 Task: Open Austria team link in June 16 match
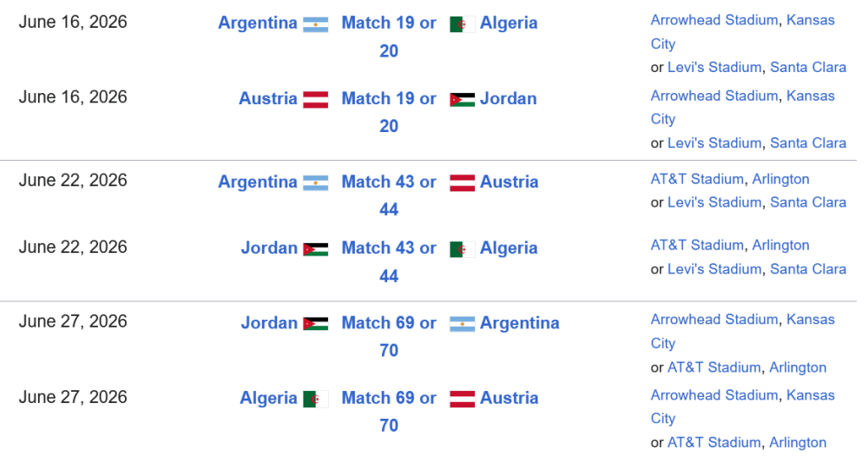coord(268,99)
